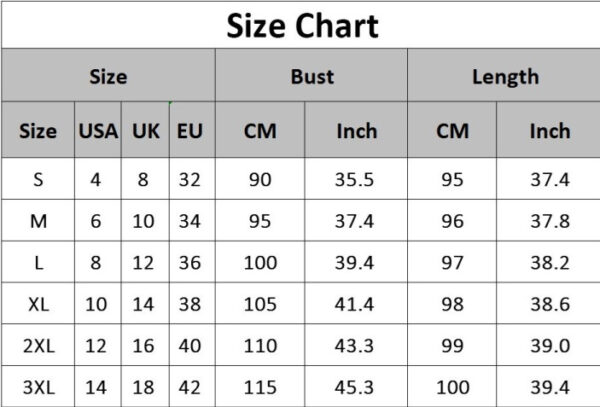Select the Length header cell
The height and width of the screenshot is (407, 600).
[505, 75]
